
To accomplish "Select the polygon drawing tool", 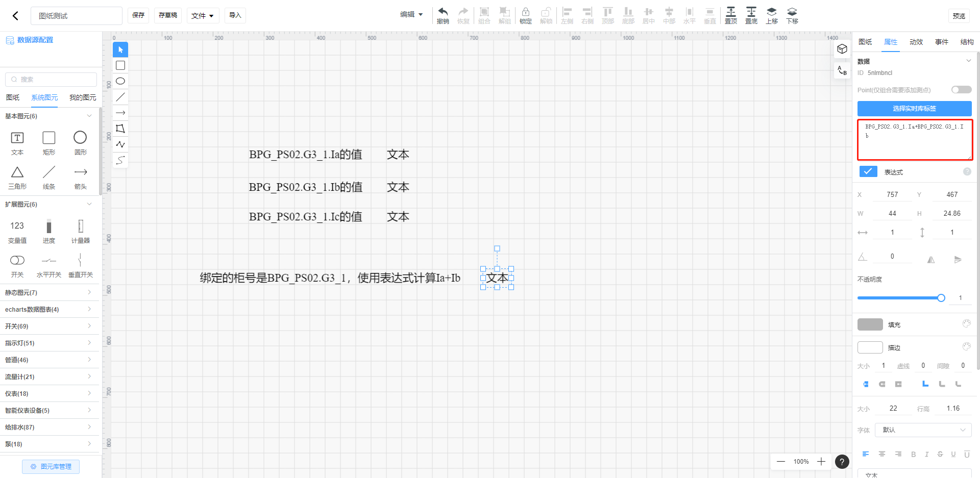I will coord(120,129).
